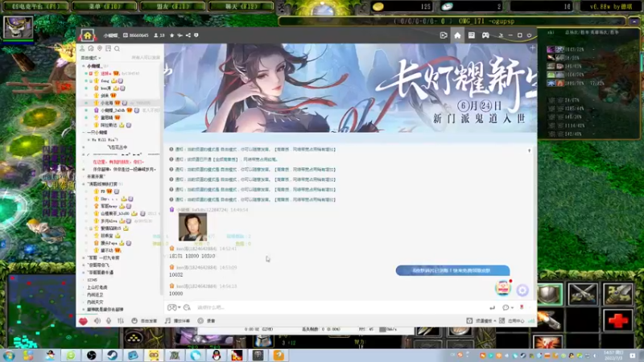Viewport: 644px width, 362px height.
Task: Click the game menu F10 button
Action: [x=105, y=6]
